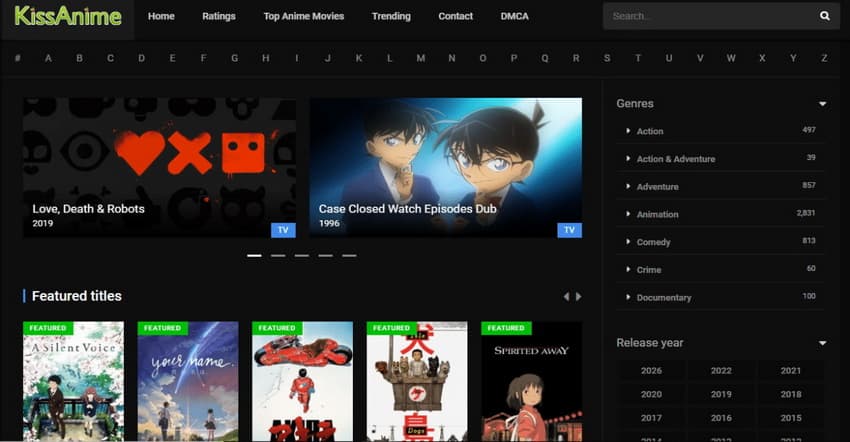Collapse the Release year panel arrow
The height and width of the screenshot is (442, 850).
(822, 343)
